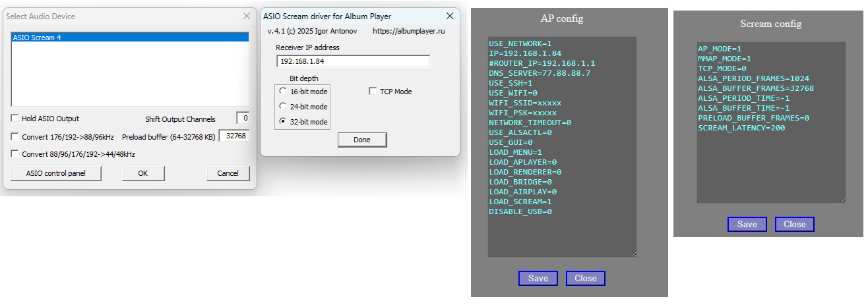Click Done in ASIO Scream driver
This screenshot has height=305, width=868.
pos(361,140)
